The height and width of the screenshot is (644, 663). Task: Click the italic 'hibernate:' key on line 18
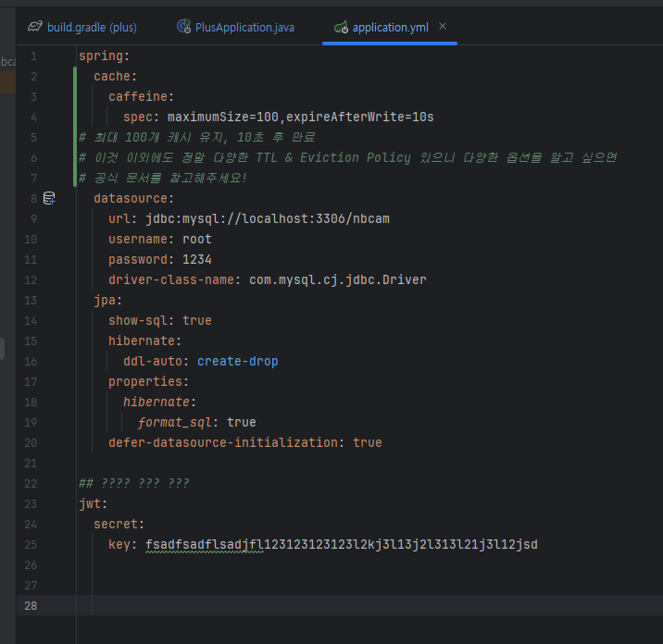(160, 402)
